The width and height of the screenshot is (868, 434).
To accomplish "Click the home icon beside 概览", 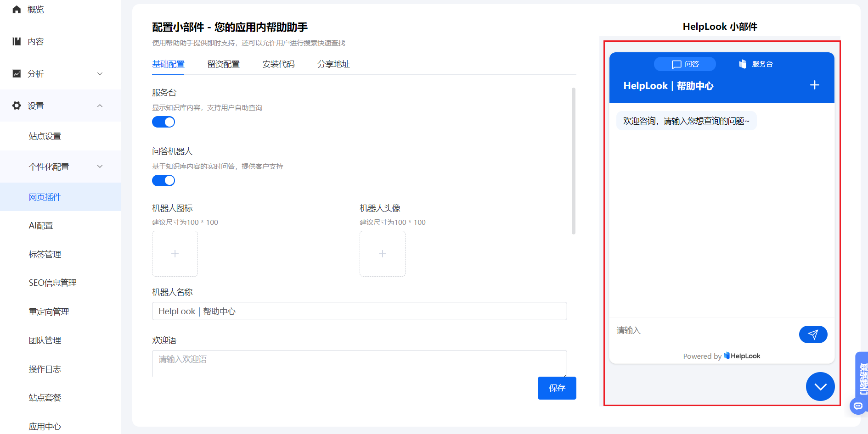I will point(17,9).
